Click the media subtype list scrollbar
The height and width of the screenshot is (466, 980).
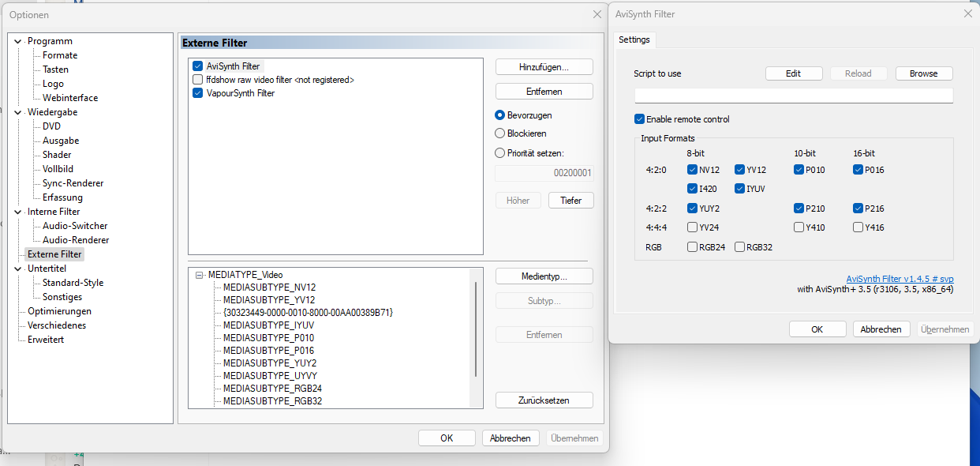point(475,328)
